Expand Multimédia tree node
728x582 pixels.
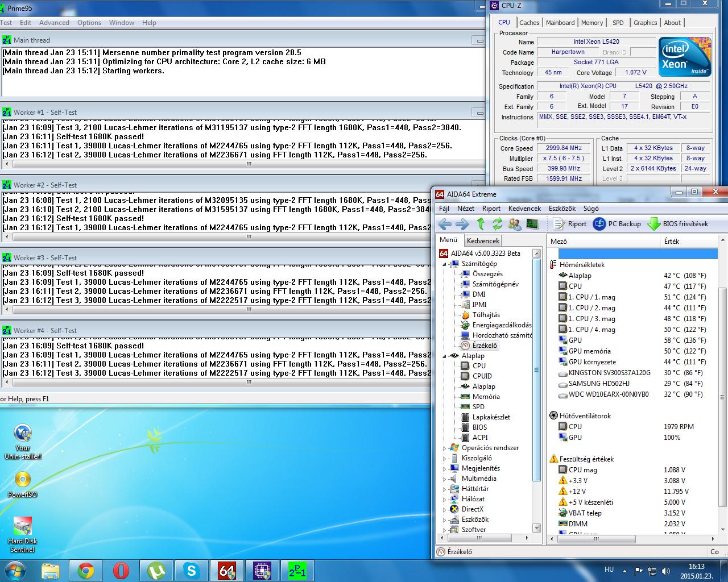(x=445, y=479)
